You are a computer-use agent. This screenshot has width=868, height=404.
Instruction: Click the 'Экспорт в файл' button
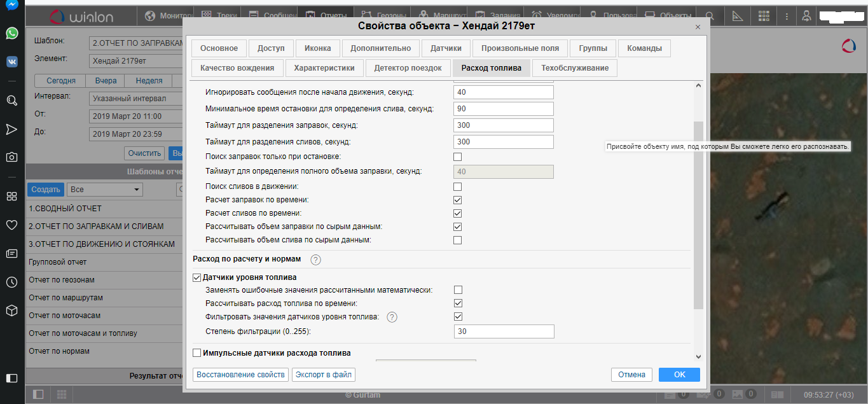323,375
